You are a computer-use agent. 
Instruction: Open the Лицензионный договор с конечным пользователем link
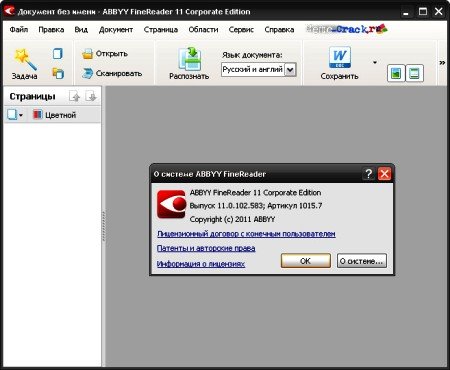[246, 234]
